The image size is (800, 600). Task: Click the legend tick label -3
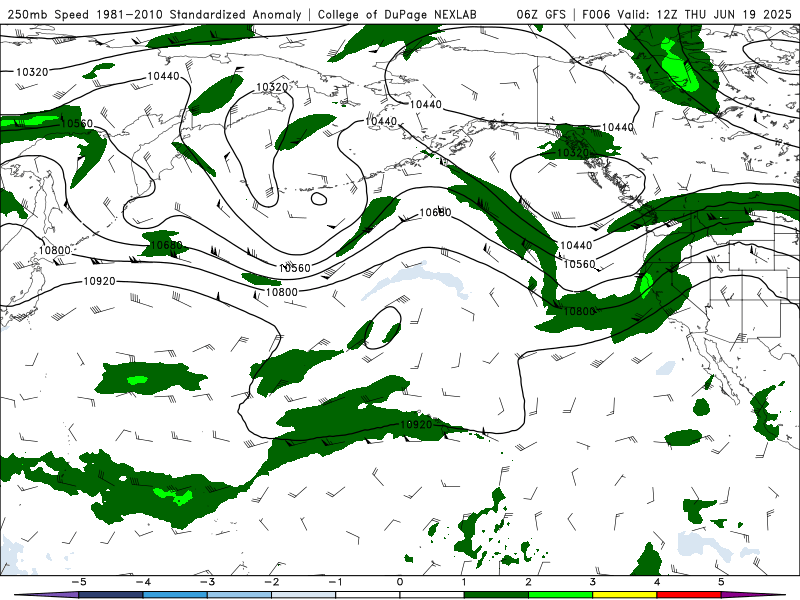tap(207, 582)
